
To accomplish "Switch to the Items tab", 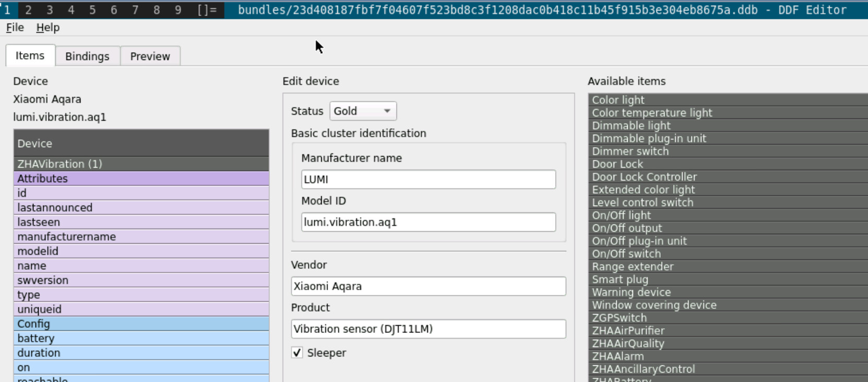I will coord(30,56).
